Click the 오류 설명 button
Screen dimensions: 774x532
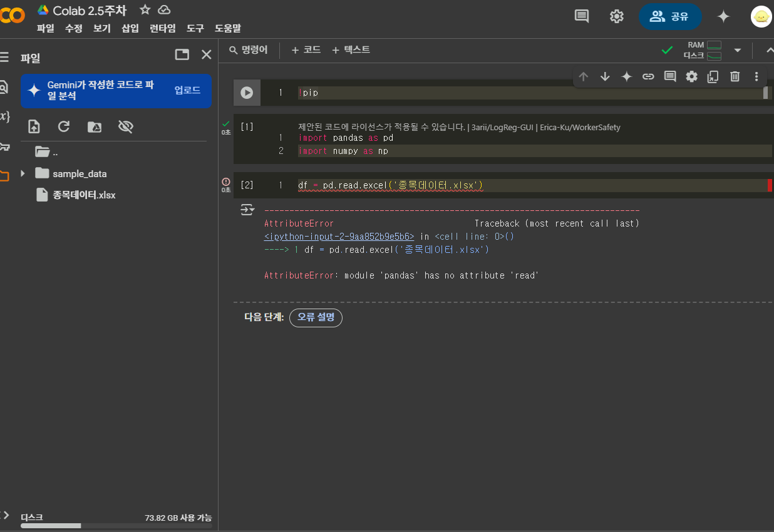point(316,317)
